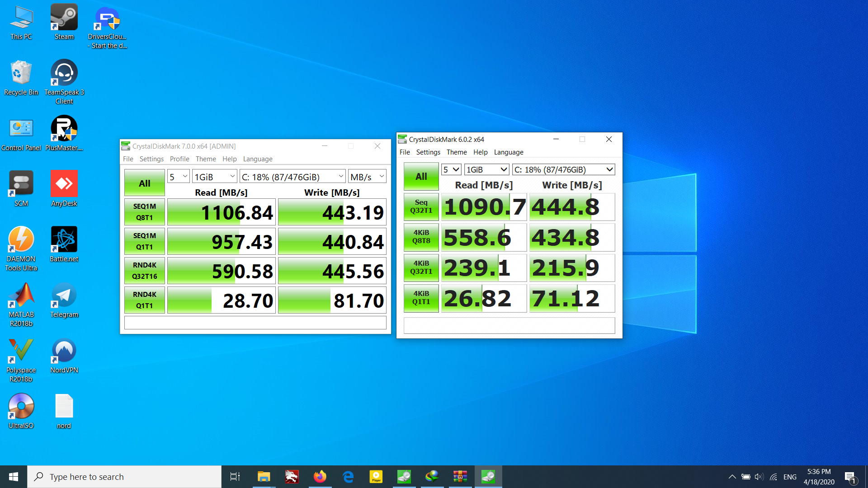Open the drive selector in CrystalDiskMark 7.0.0
Screen dimensions: 868x488
tap(292, 177)
